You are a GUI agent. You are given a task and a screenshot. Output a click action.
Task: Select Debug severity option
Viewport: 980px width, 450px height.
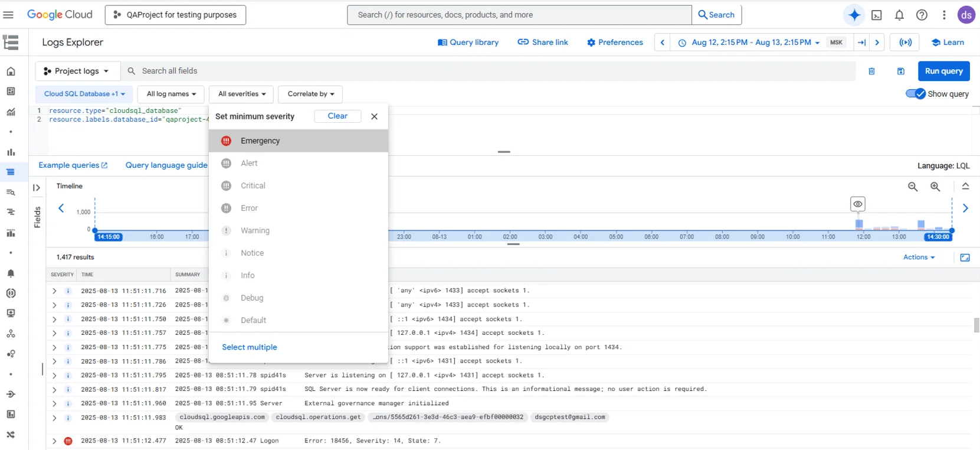coord(299,298)
